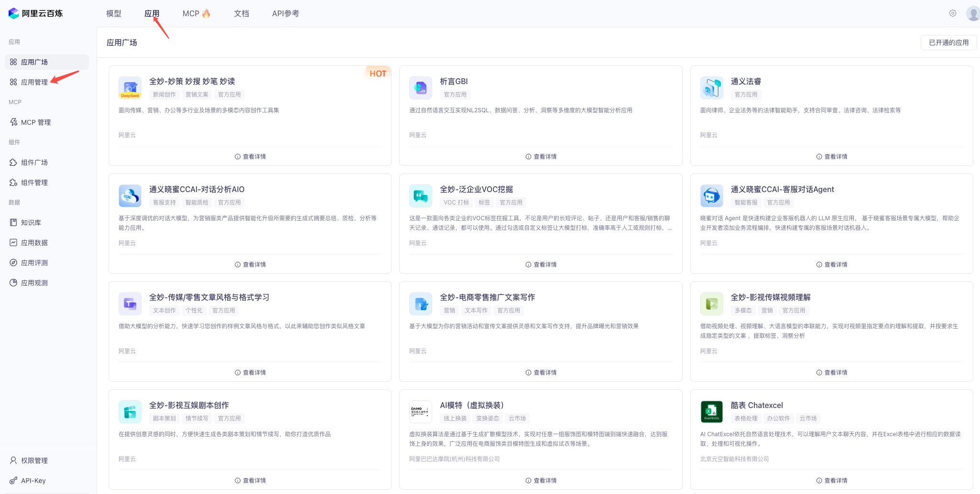
Task: Click the 变换姿态 tag
Action: tap(488, 419)
